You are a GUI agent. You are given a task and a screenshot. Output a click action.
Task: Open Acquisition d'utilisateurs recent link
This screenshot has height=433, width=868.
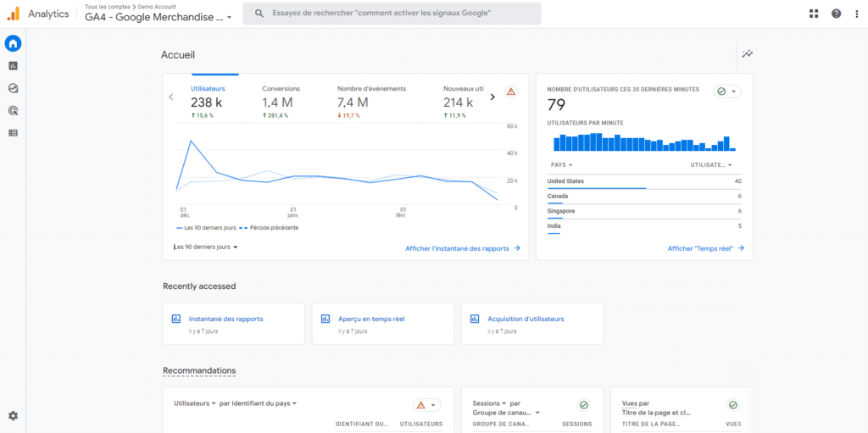(526, 319)
